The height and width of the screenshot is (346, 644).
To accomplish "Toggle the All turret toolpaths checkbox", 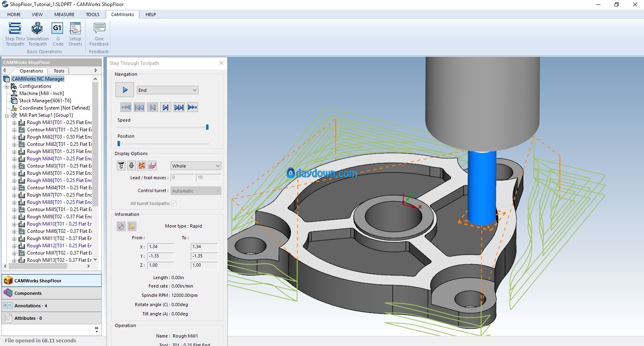I will point(174,203).
